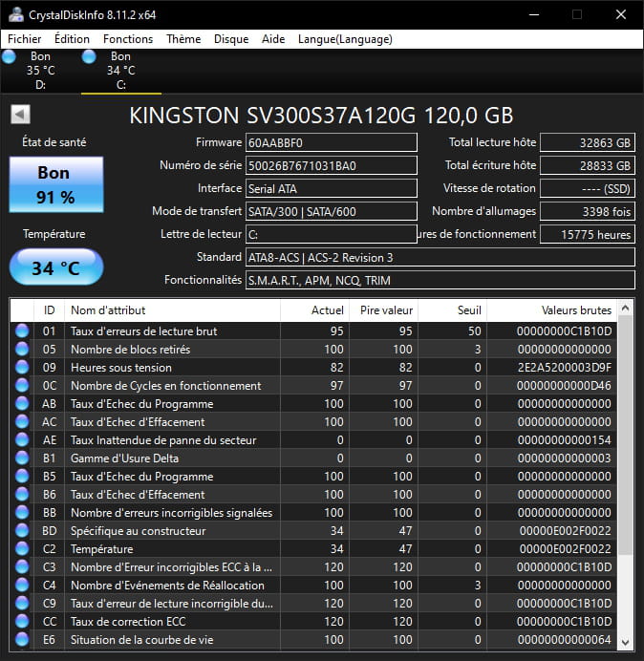Image resolution: width=644 pixels, height=661 pixels.
Task: Click the Standard field ATA8-ACS
Action: tap(440, 257)
